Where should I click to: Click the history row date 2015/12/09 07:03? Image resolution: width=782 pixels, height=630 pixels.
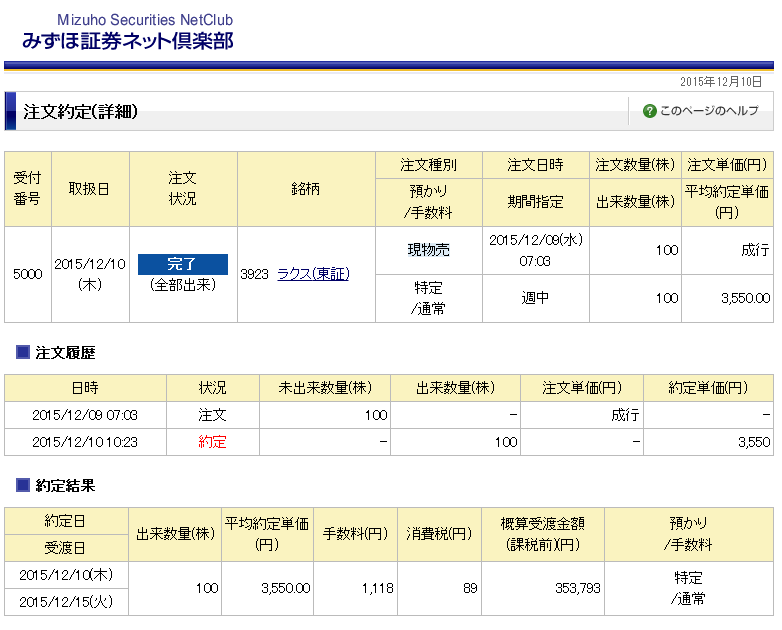(85, 415)
